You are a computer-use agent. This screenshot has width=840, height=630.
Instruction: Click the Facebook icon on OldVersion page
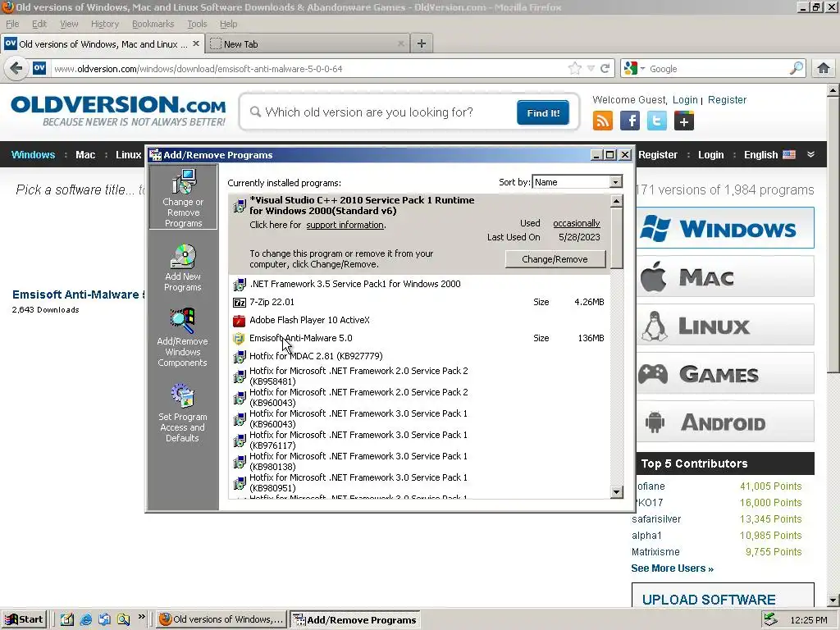pyautogui.click(x=630, y=121)
